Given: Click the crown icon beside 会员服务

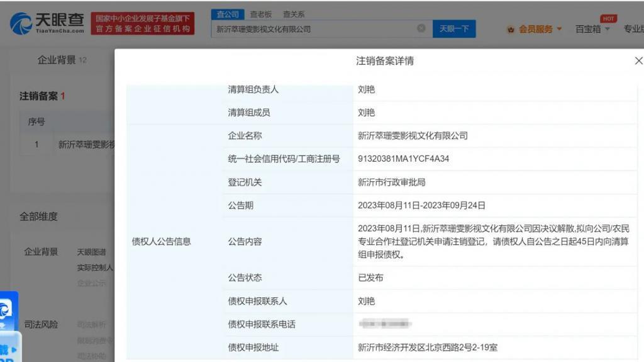Looking at the screenshot, I should pyautogui.click(x=511, y=29).
